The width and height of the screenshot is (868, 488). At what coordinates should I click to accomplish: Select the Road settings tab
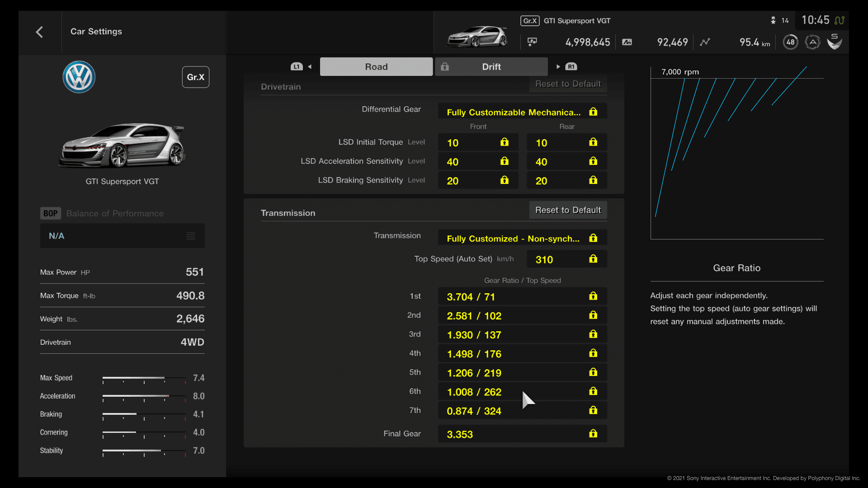(376, 66)
